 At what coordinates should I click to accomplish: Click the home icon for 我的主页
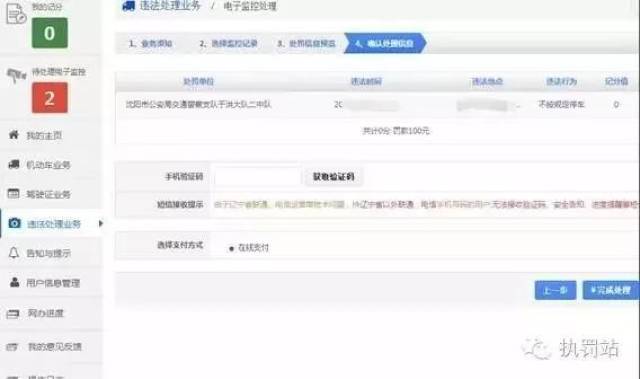(x=14, y=135)
